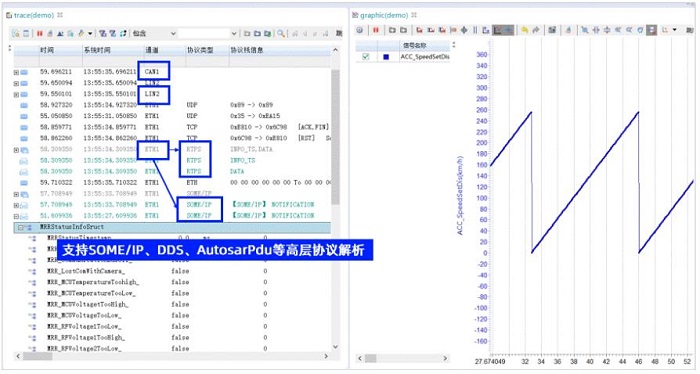Viewport: 700px width, 374px height.
Task: Expand the CAN1 row at 59.696211
Action: pos(16,72)
